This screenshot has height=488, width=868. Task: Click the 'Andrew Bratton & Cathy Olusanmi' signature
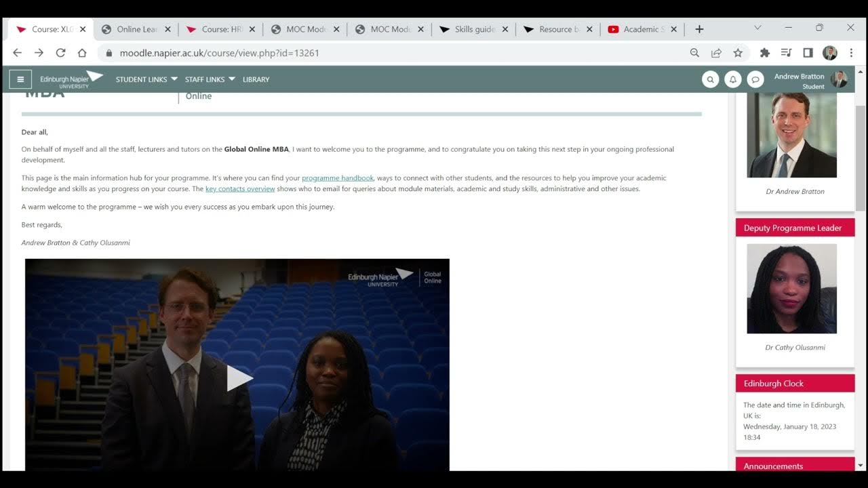(x=75, y=242)
